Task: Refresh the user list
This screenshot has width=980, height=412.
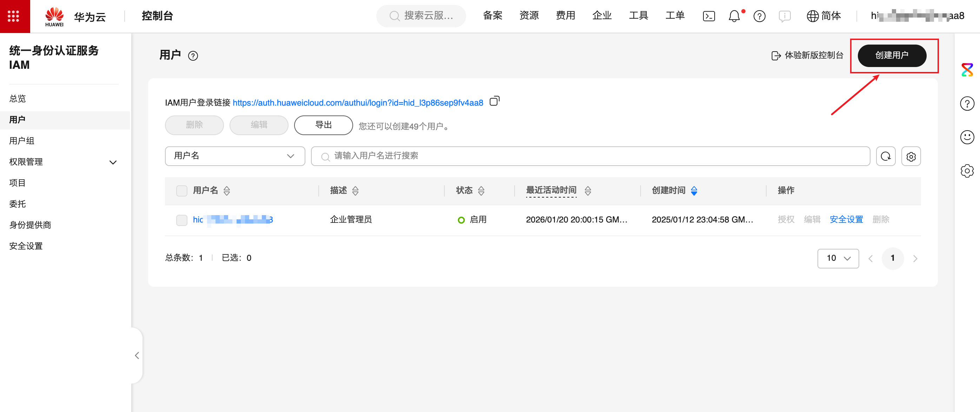Action: coord(885,157)
